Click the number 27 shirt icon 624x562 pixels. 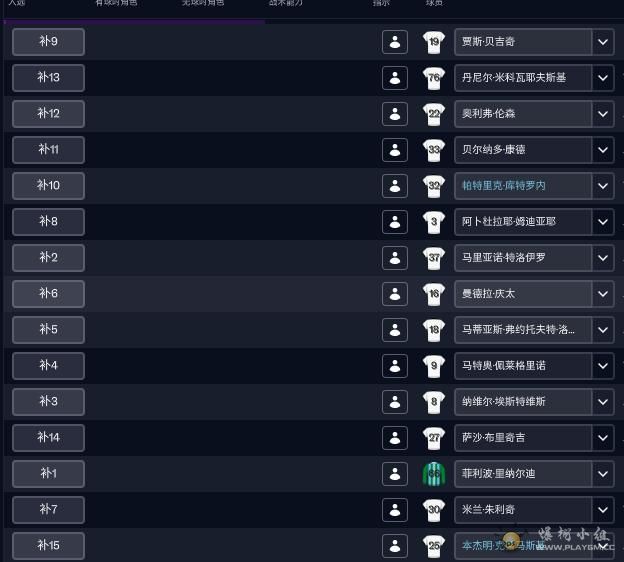tap(434, 438)
